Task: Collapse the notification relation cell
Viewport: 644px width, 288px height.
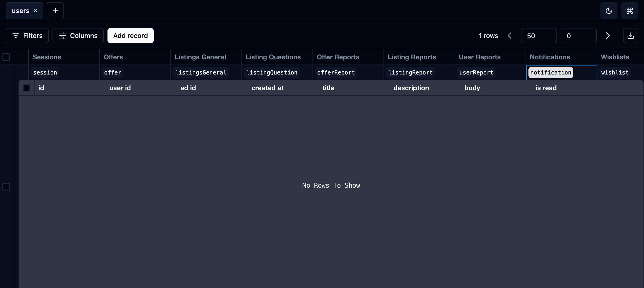Action: [550, 73]
